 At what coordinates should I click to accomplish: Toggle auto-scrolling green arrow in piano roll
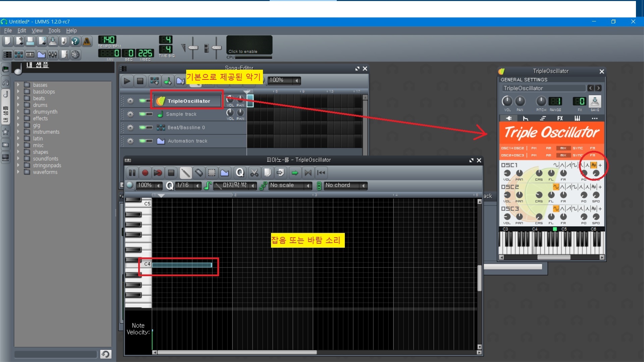point(295,173)
